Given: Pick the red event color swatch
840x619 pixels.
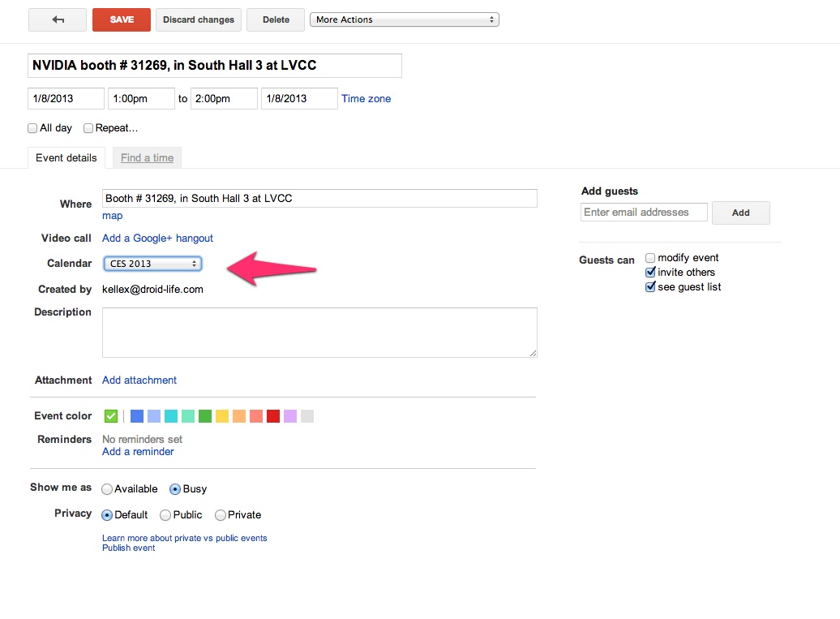Looking at the screenshot, I should [273, 416].
